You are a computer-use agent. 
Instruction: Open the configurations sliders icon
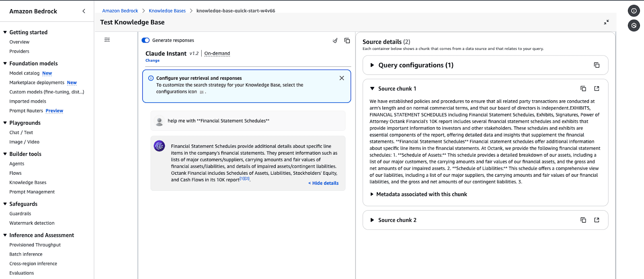(x=107, y=40)
